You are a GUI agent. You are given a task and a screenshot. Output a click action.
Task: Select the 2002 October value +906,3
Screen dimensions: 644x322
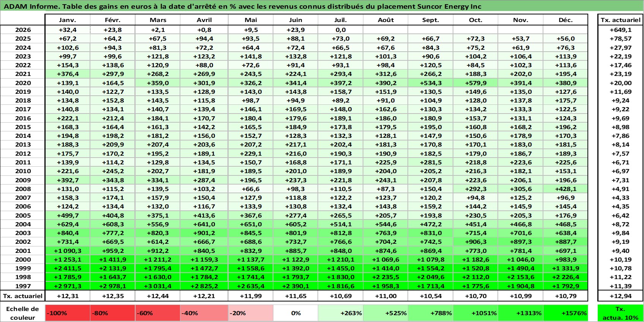[475, 242]
